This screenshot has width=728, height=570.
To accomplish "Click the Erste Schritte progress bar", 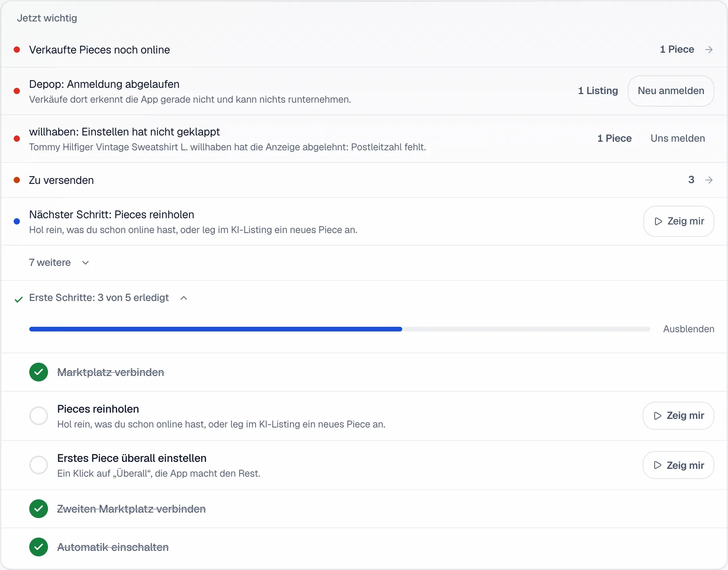I will 339,329.
